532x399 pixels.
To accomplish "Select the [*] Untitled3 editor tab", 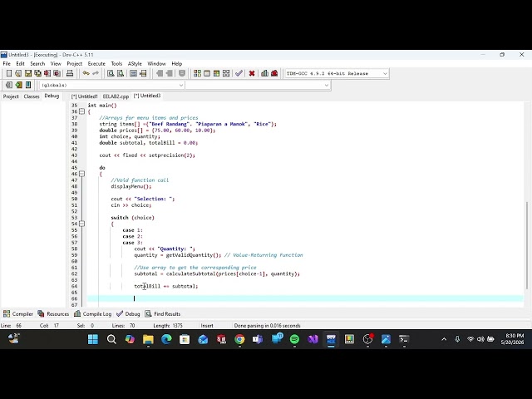I will click(x=147, y=96).
